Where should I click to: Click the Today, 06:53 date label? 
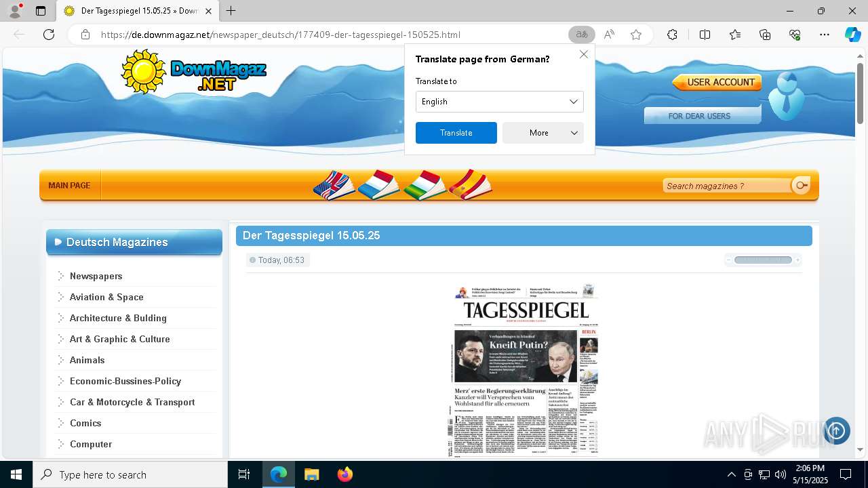point(281,260)
